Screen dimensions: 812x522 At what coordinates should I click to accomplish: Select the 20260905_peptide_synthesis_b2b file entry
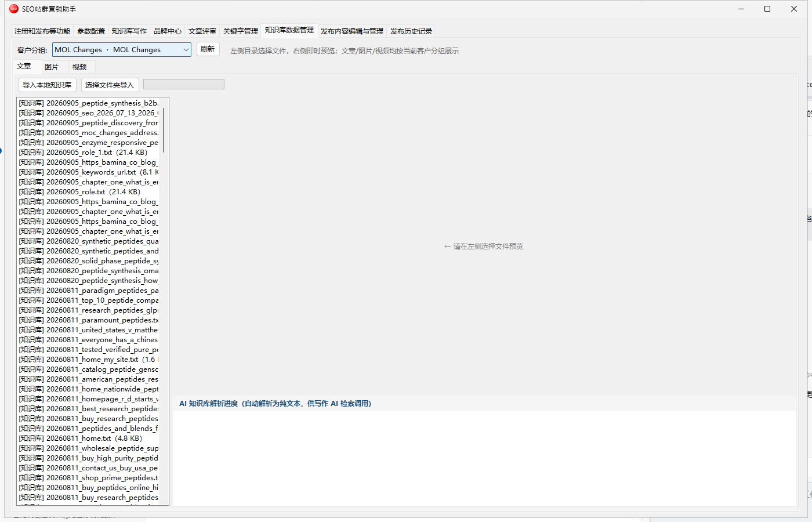click(88, 103)
